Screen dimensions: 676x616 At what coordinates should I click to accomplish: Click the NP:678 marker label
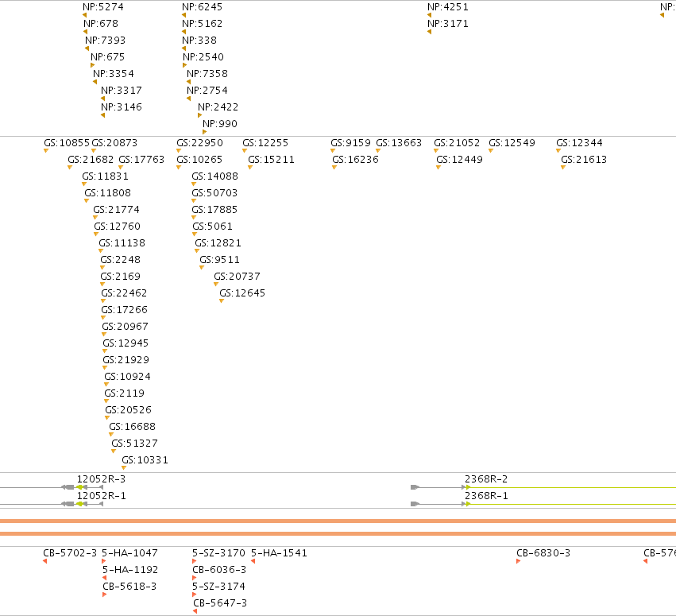tap(101, 24)
